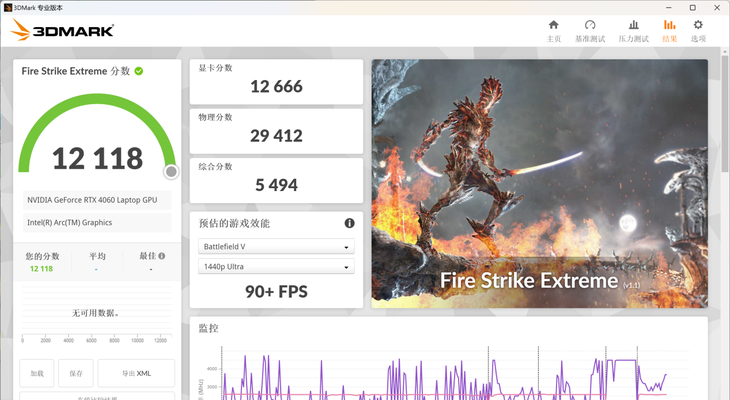Click the combined score 5 494 value
Image resolution: width=730 pixels, height=400 pixels.
277,185
